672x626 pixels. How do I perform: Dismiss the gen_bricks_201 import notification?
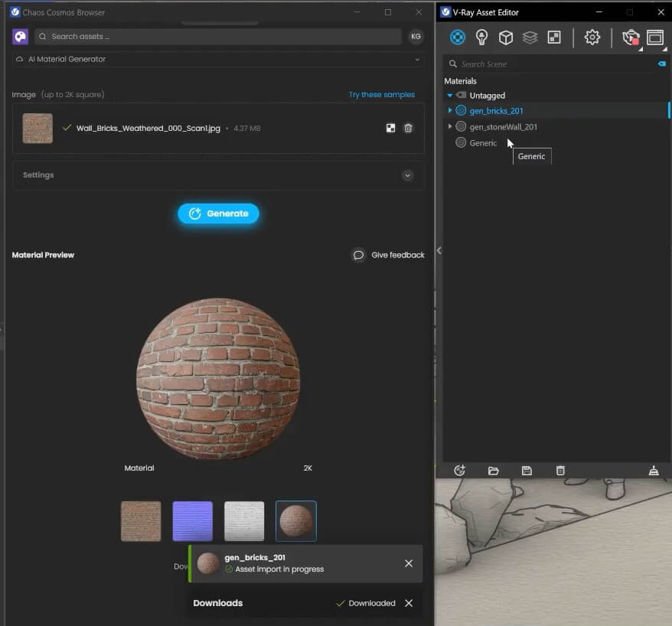[409, 563]
